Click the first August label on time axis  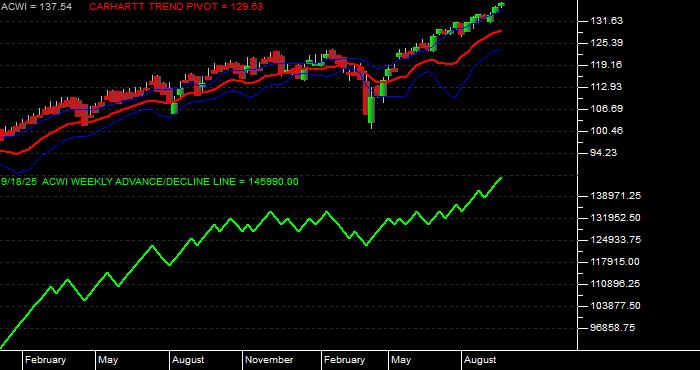pyautogui.click(x=188, y=360)
